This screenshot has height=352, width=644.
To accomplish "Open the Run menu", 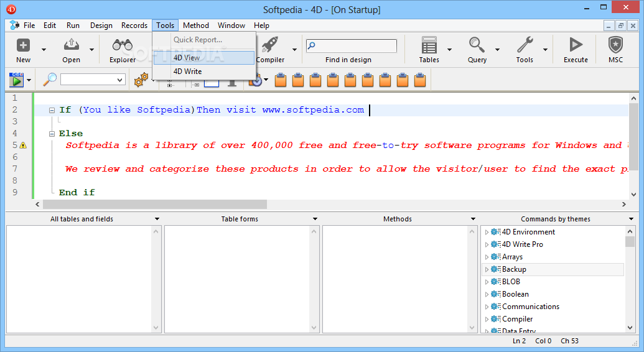I will click(x=73, y=25).
